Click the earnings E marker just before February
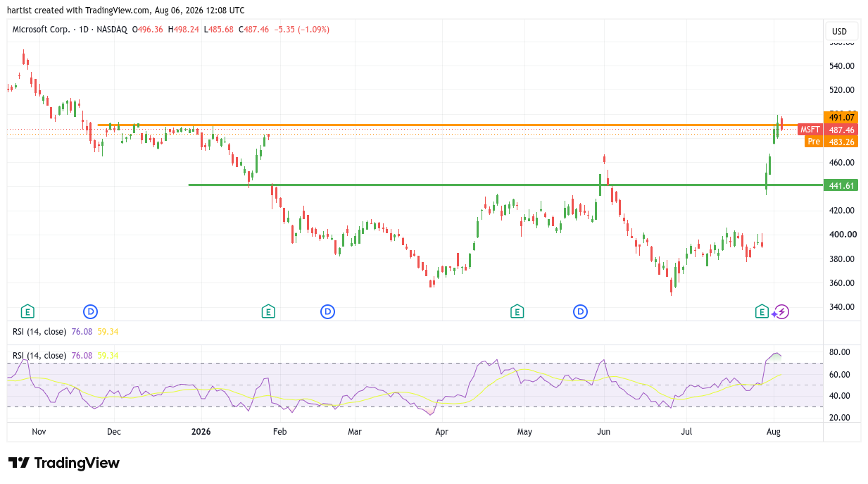This screenshot has height=484, width=868. coord(268,311)
